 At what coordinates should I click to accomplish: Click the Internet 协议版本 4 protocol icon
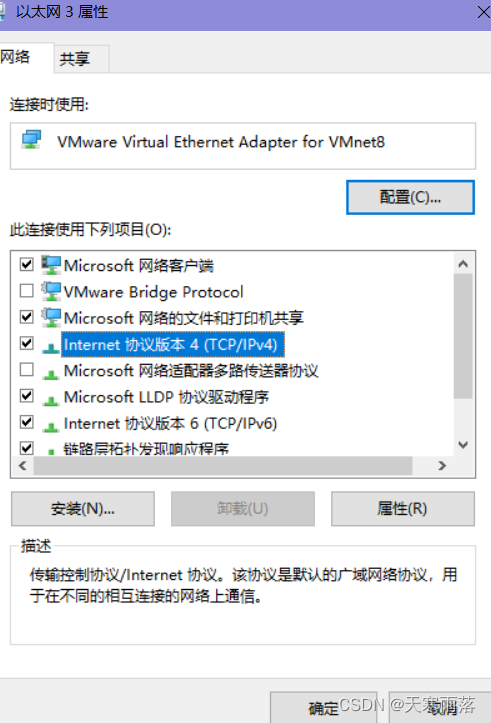[x=51, y=348]
